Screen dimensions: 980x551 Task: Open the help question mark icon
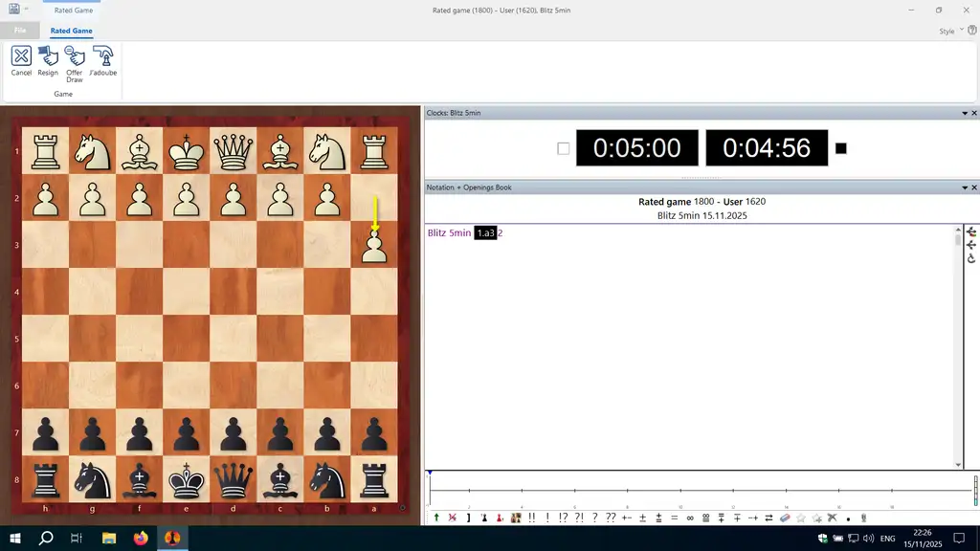972,31
